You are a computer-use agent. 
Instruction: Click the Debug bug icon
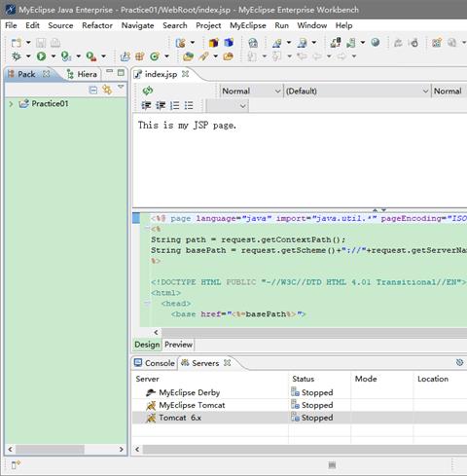16,56
